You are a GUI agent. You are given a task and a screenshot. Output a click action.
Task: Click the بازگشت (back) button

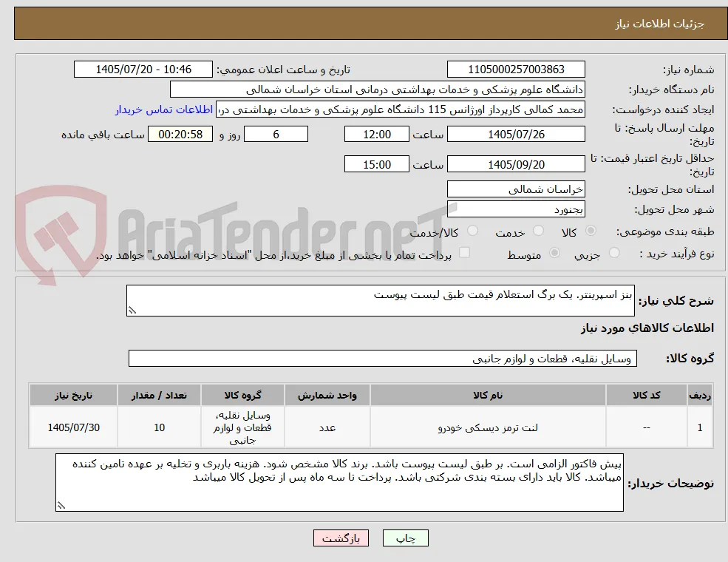tap(341, 538)
